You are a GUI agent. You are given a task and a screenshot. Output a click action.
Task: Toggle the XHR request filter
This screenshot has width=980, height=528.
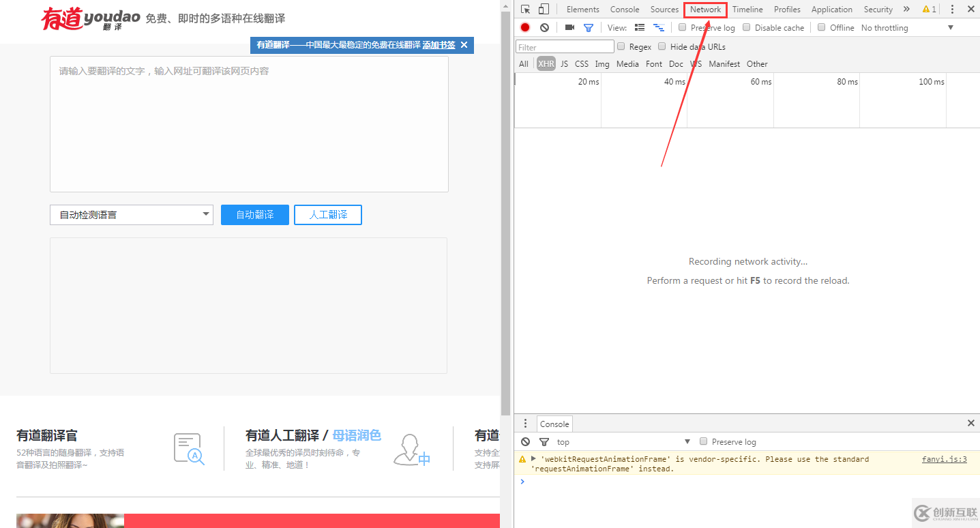click(546, 64)
